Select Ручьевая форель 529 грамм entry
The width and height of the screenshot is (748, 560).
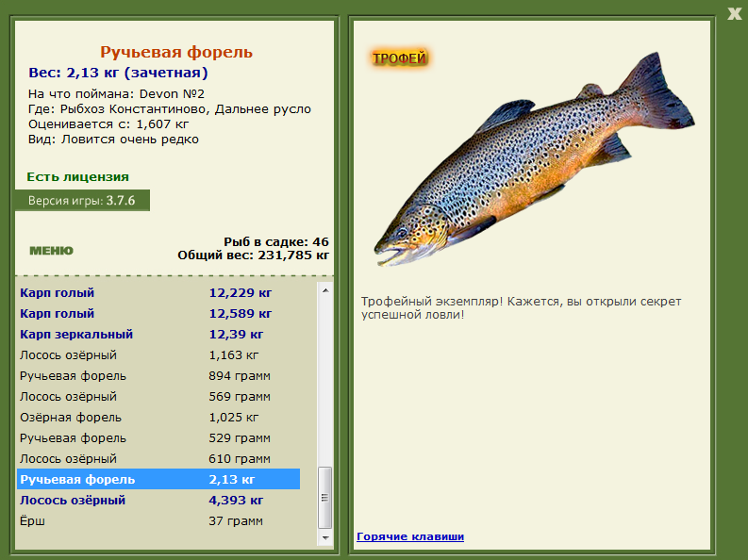[158, 438]
